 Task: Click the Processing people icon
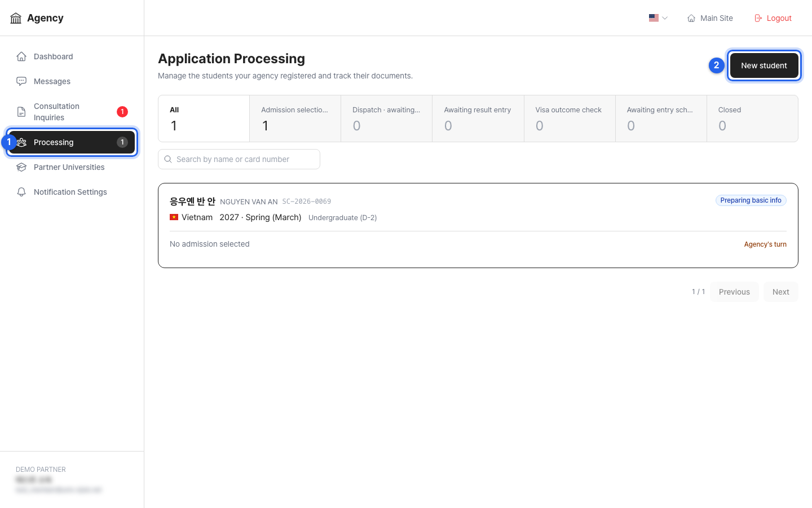(21, 142)
